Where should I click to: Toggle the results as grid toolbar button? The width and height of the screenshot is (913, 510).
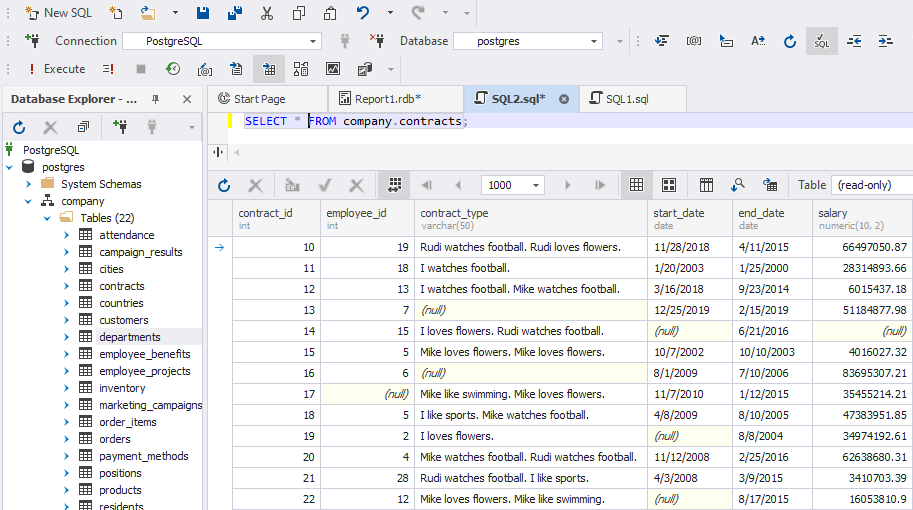pyautogui.click(x=269, y=69)
